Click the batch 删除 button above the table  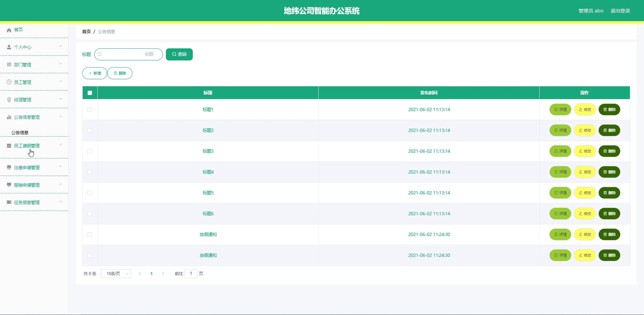120,73
